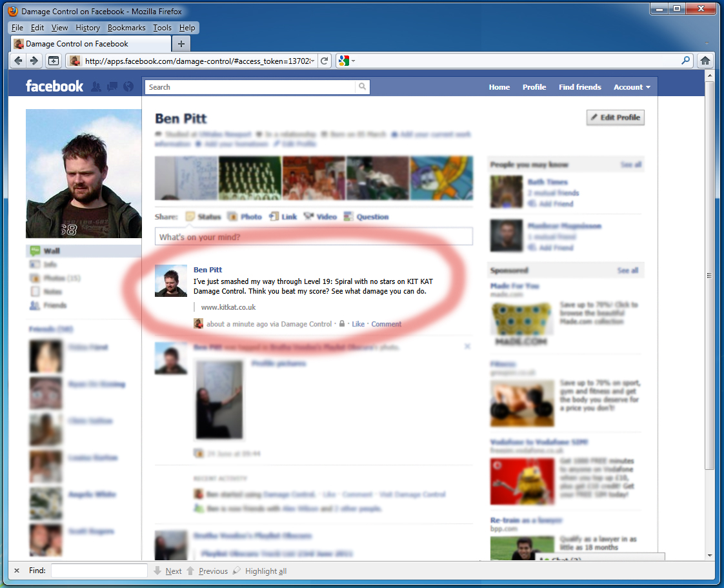Close the Find bar
724x588 pixels.
pos(17,571)
